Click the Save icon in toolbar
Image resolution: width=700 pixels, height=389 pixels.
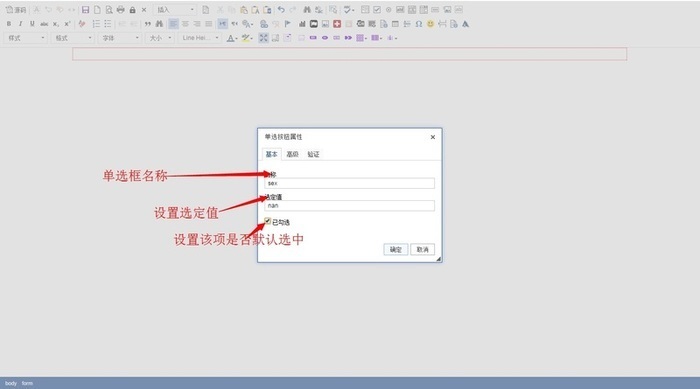85,10
